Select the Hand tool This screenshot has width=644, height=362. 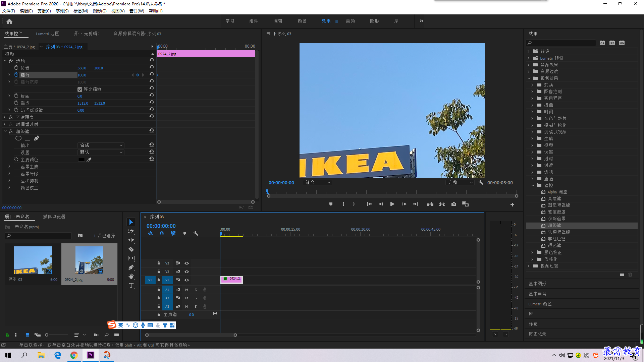[x=131, y=276]
